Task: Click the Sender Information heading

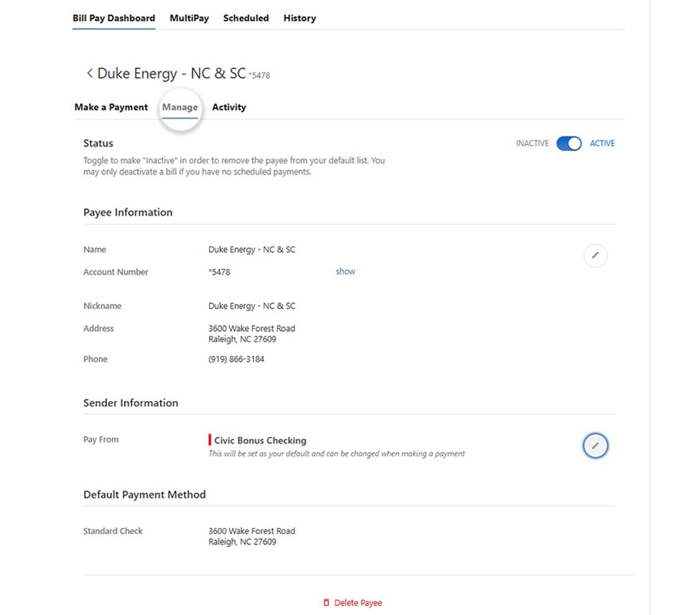Action: pos(131,403)
